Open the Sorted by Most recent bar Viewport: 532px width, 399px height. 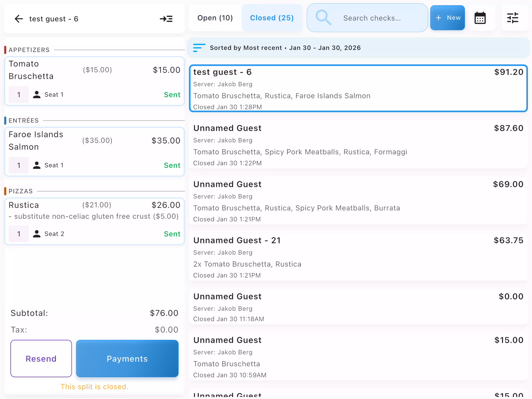point(358,48)
